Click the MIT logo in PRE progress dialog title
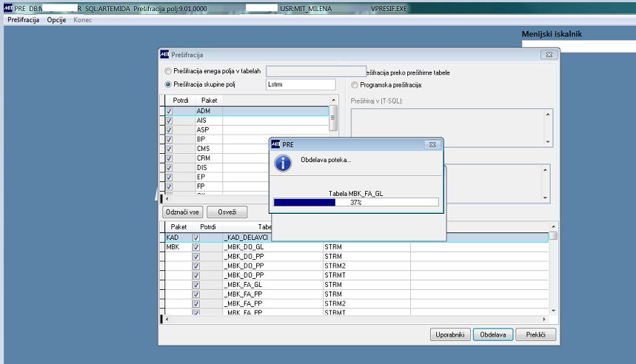Screen dimensions: 636x364 [x=275, y=144]
